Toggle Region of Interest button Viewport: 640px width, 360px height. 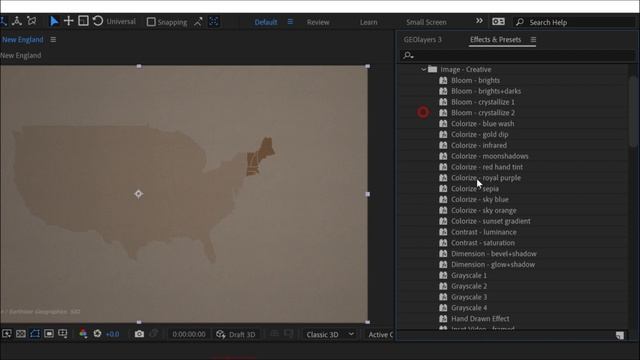click(49, 334)
